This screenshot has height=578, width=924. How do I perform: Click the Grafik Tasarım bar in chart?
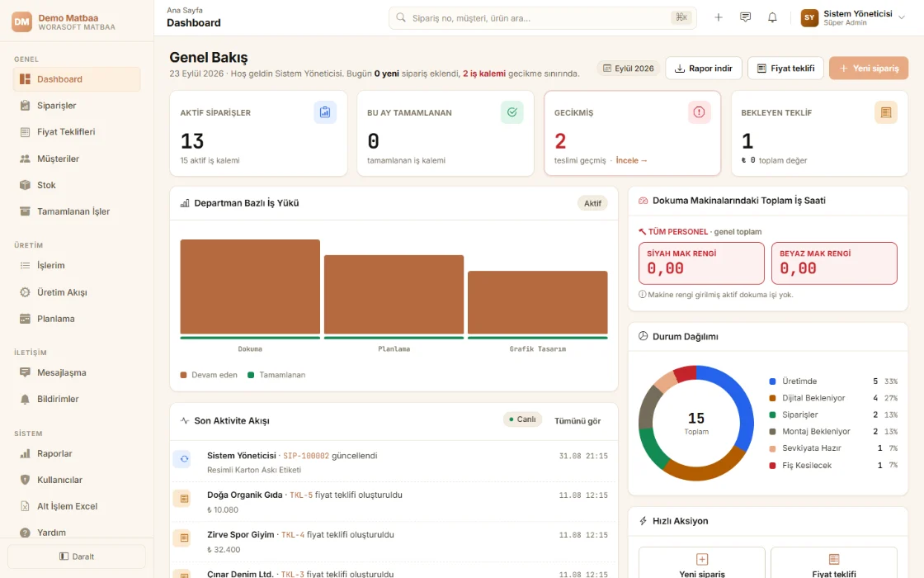(537, 302)
